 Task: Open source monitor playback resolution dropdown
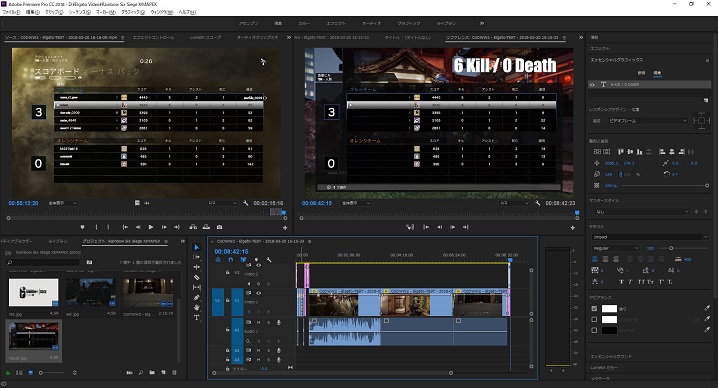222,203
